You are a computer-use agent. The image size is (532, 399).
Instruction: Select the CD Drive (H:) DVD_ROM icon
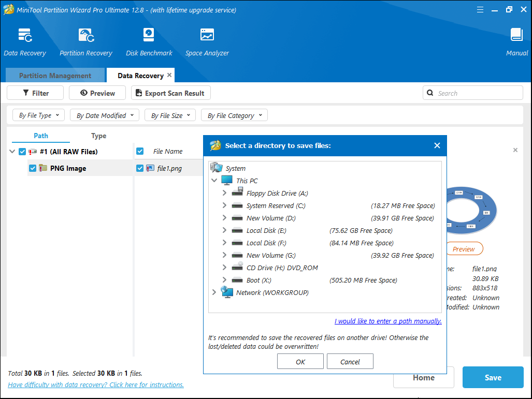click(237, 268)
